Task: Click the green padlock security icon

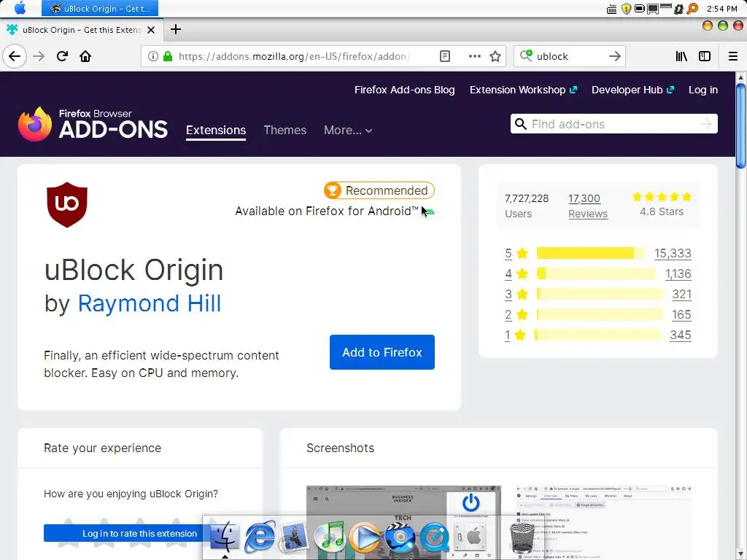Action: click(168, 56)
